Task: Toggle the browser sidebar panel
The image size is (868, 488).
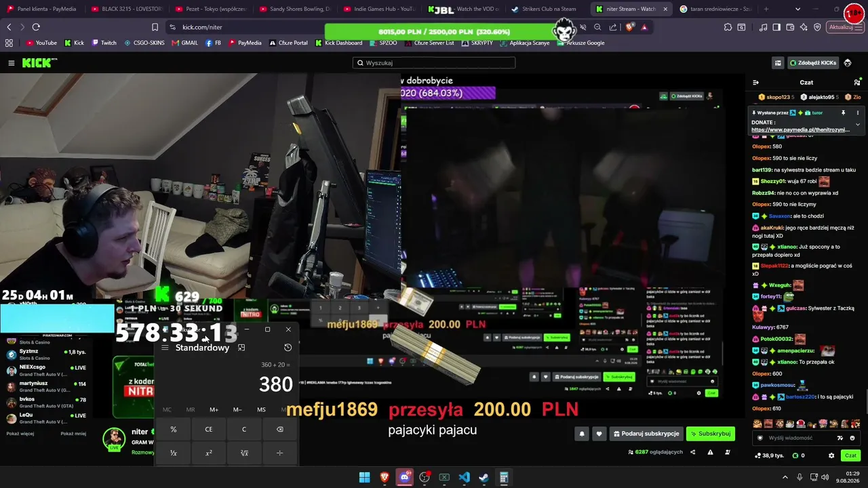Action: [x=776, y=27]
